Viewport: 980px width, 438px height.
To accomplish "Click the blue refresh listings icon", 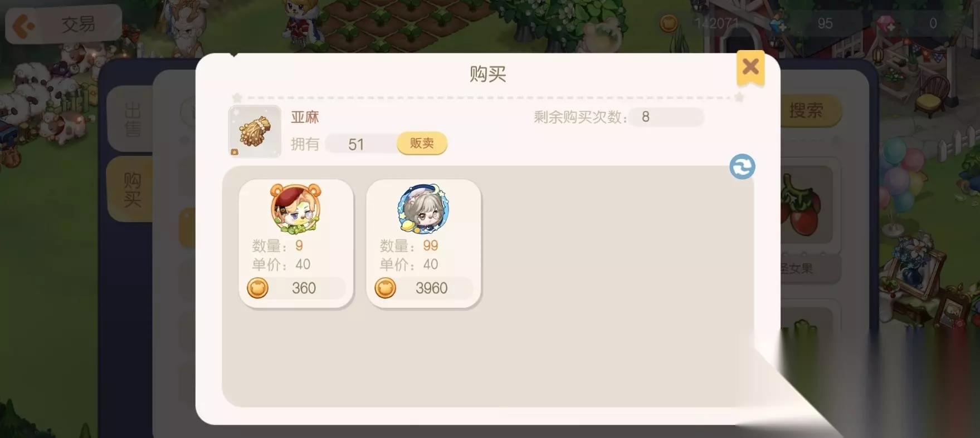I will click(742, 166).
